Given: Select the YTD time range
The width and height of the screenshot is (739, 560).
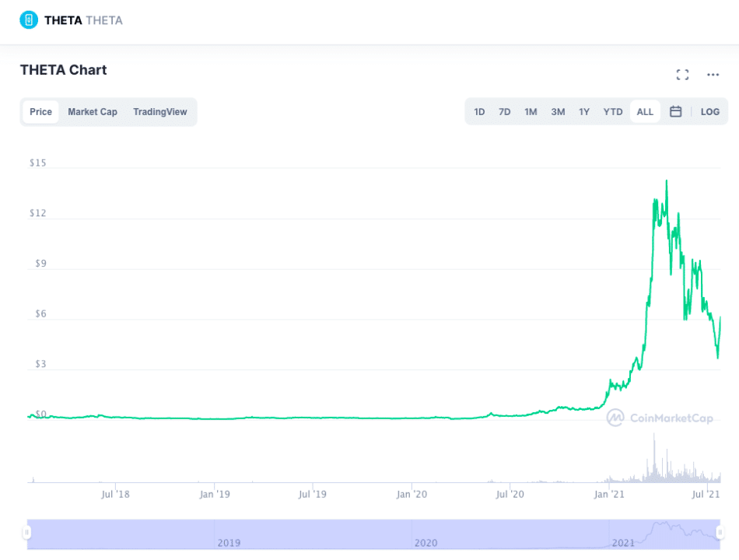Looking at the screenshot, I should point(613,112).
